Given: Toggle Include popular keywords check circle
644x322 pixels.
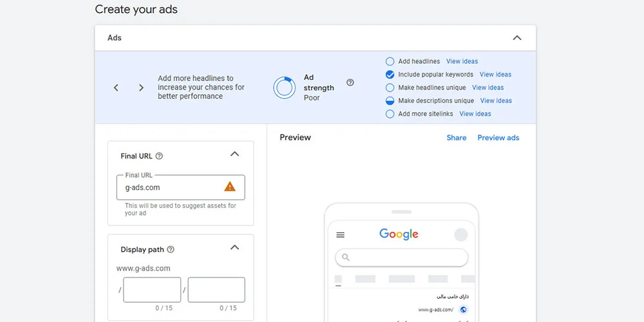Looking at the screenshot, I should pyautogui.click(x=390, y=75).
